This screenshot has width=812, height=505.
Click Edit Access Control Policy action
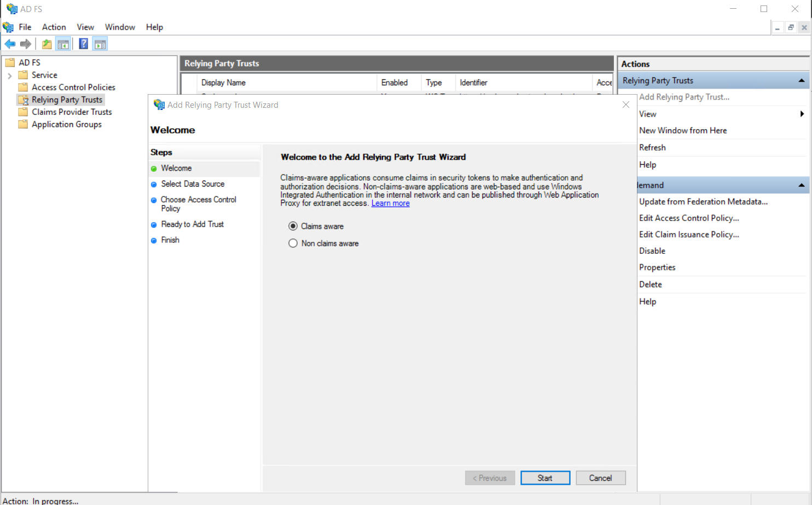689,218
